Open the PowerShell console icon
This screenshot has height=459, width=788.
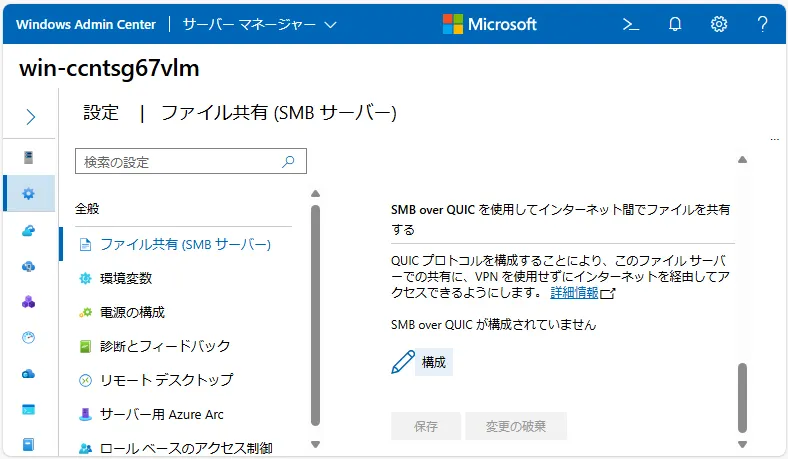coord(631,24)
